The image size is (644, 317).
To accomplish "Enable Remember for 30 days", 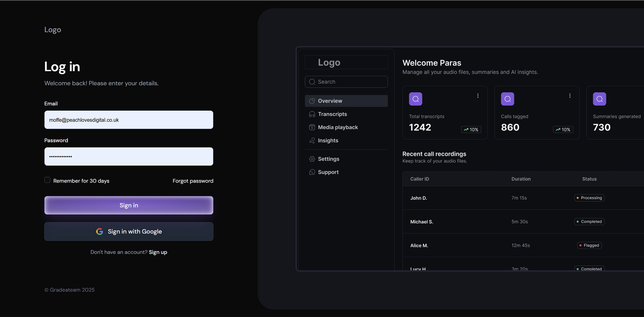I will (x=47, y=180).
